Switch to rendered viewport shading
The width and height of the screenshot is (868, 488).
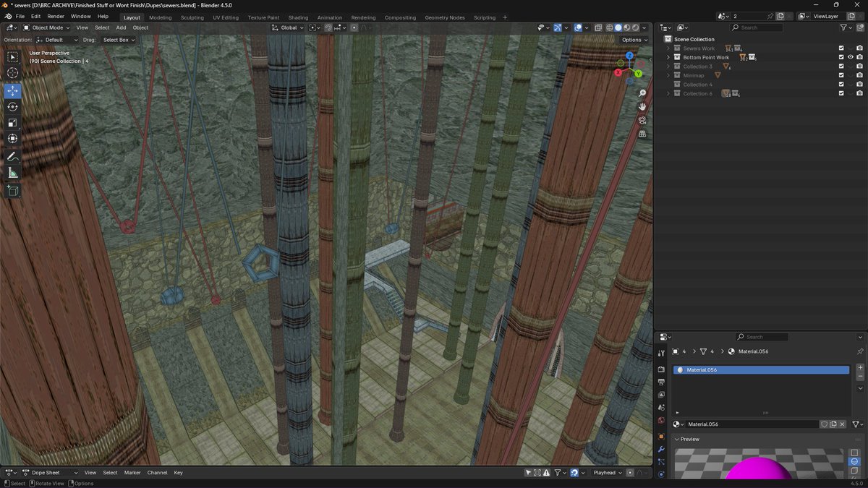pyautogui.click(x=637, y=27)
